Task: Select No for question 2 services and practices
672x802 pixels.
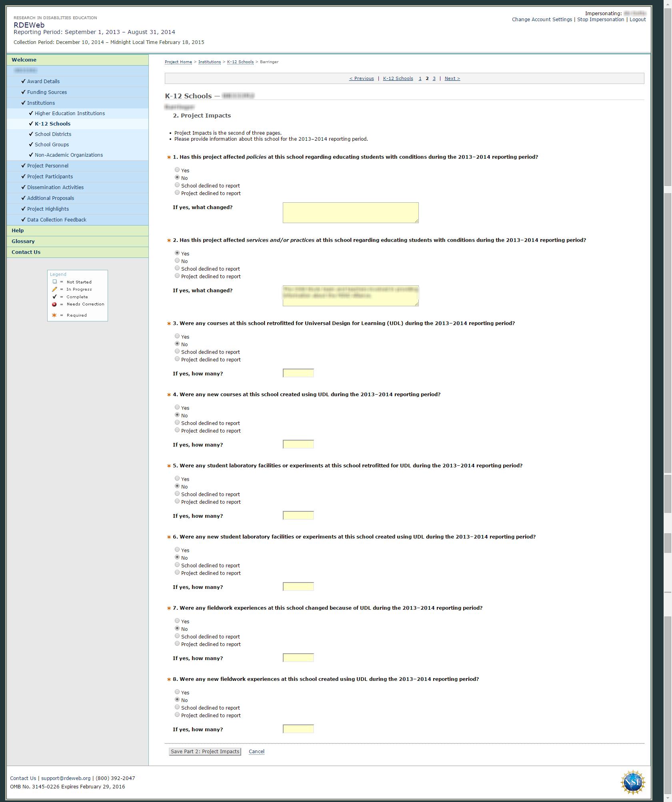Action: pyautogui.click(x=177, y=261)
